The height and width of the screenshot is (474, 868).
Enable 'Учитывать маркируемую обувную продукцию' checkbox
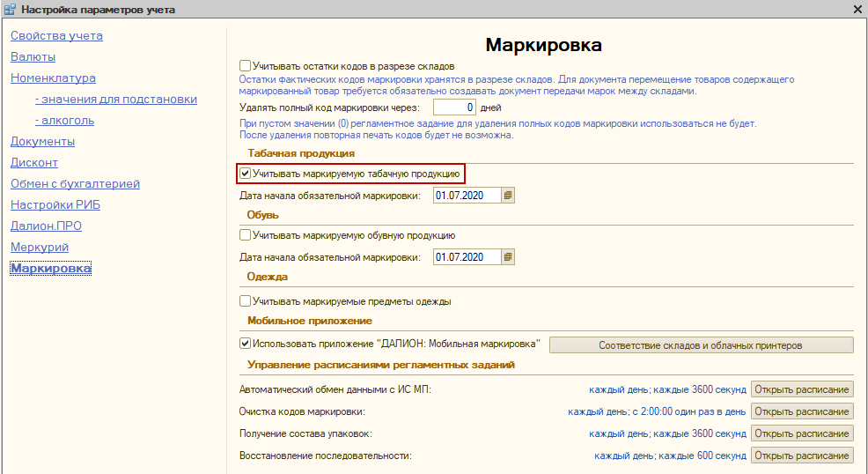pyautogui.click(x=246, y=234)
